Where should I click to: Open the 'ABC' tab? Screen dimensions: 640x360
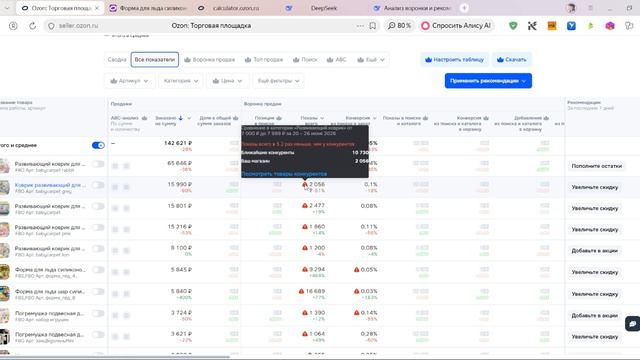[x=337, y=60]
